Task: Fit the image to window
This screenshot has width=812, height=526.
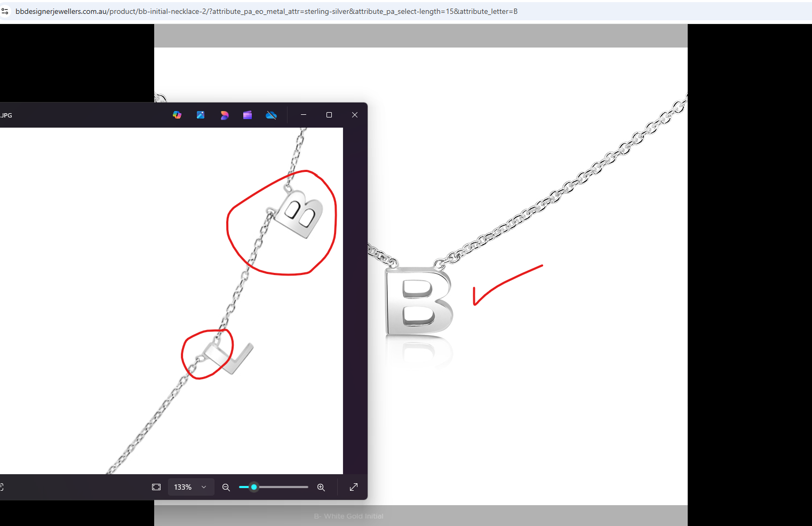Action: tap(156, 487)
